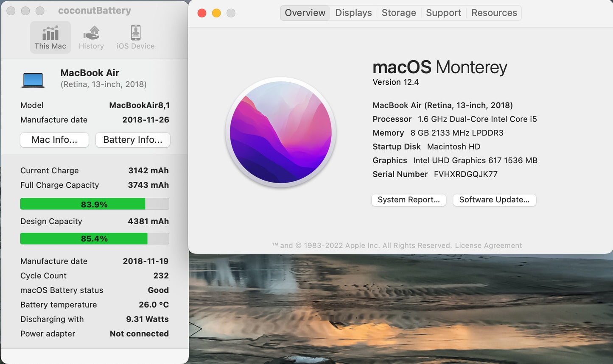Check for a Software Update

(x=494, y=200)
